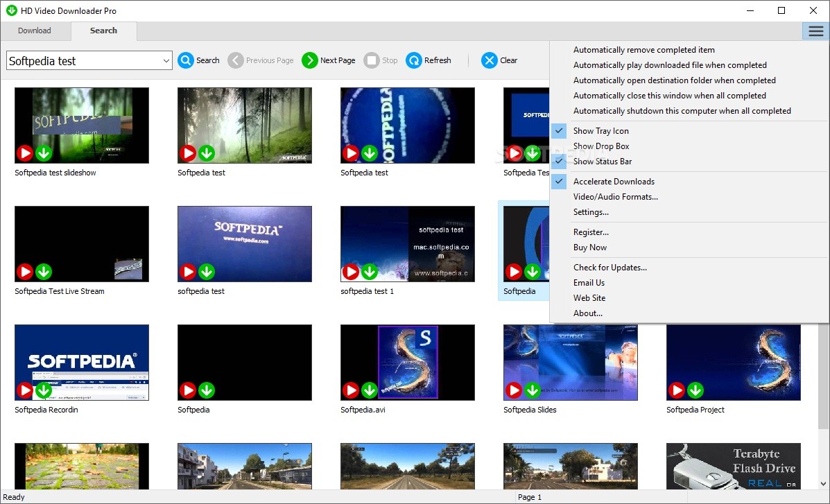
Task: Enable Automatically remove completed item
Action: pyautogui.click(x=688, y=50)
